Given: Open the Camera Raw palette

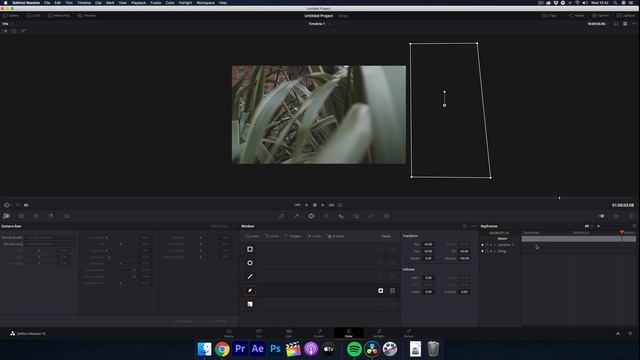Looking at the screenshot, I should [6, 216].
